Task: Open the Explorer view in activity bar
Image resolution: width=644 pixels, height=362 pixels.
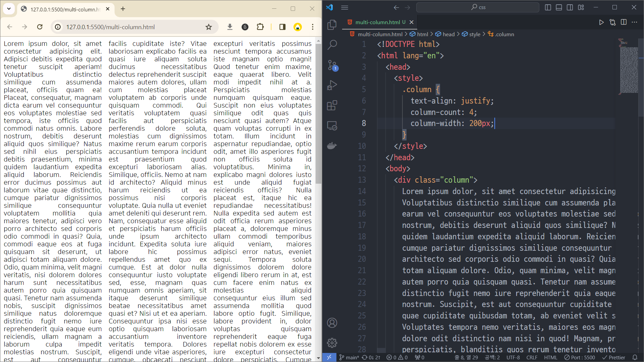Action: pos(332,24)
